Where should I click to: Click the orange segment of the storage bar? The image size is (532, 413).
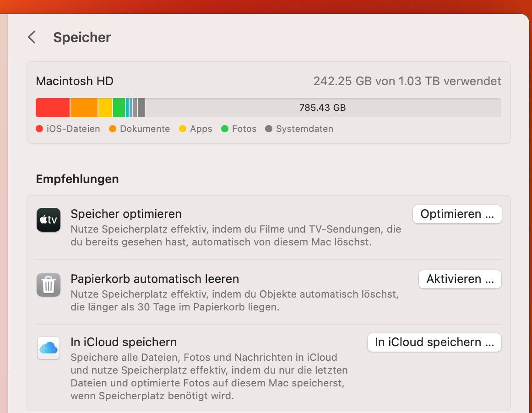tap(85, 107)
